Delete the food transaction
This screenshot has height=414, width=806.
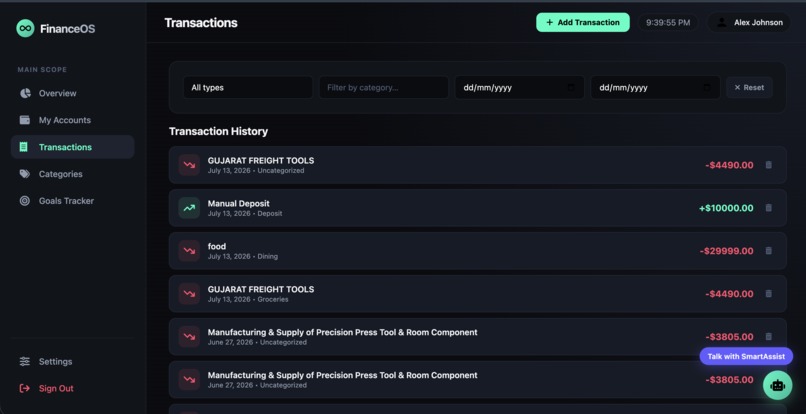pyautogui.click(x=768, y=250)
